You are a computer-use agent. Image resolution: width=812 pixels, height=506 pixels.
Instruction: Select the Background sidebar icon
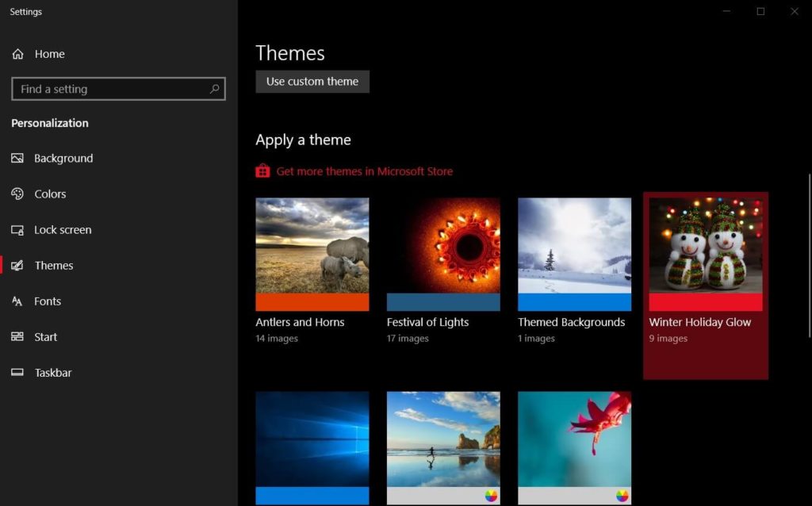coord(17,158)
